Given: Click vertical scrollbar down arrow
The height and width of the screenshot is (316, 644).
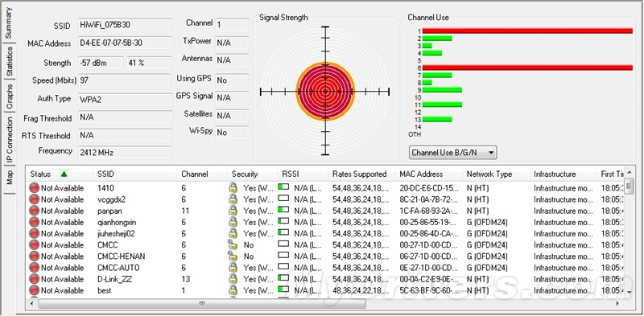Looking at the screenshot, I should click(629, 291).
